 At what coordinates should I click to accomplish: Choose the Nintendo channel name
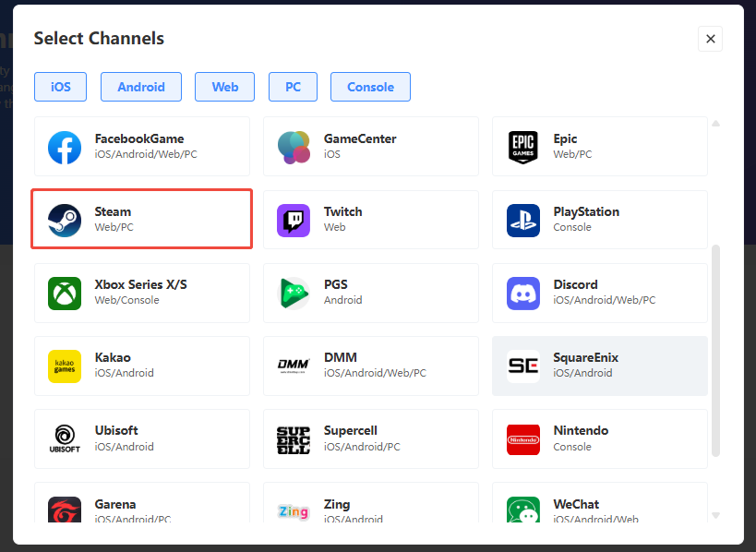581,430
